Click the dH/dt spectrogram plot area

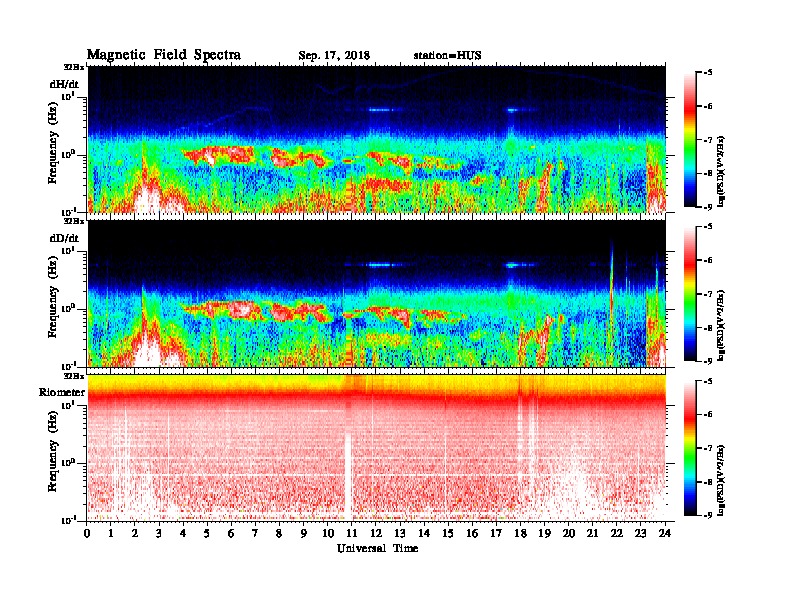(x=376, y=139)
